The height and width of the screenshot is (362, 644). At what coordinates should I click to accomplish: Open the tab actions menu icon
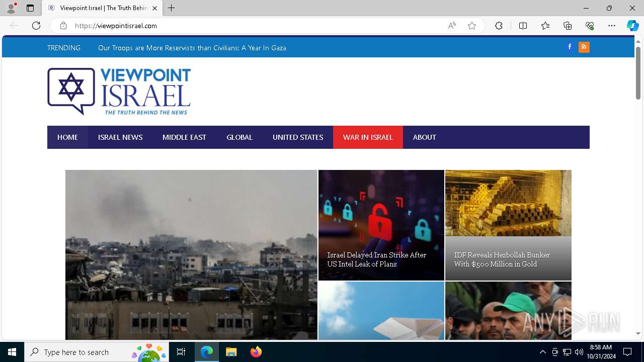pyautogui.click(x=30, y=8)
